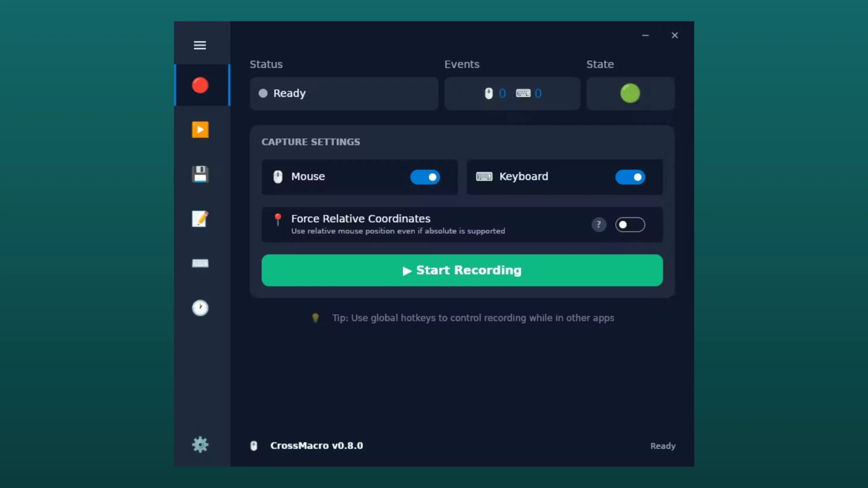Disable Keyboard capture toggle
This screenshot has width=868, height=488.
coord(630,177)
